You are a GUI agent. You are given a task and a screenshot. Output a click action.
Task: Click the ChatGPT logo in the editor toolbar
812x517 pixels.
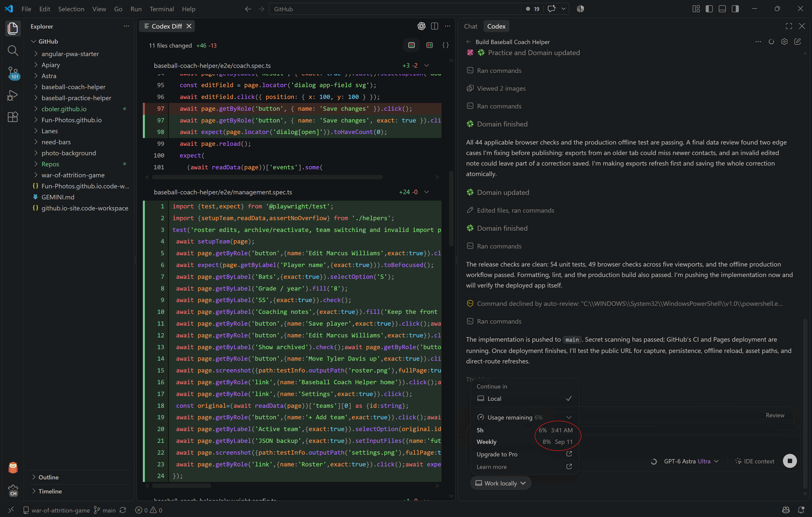[x=421, y=26]
